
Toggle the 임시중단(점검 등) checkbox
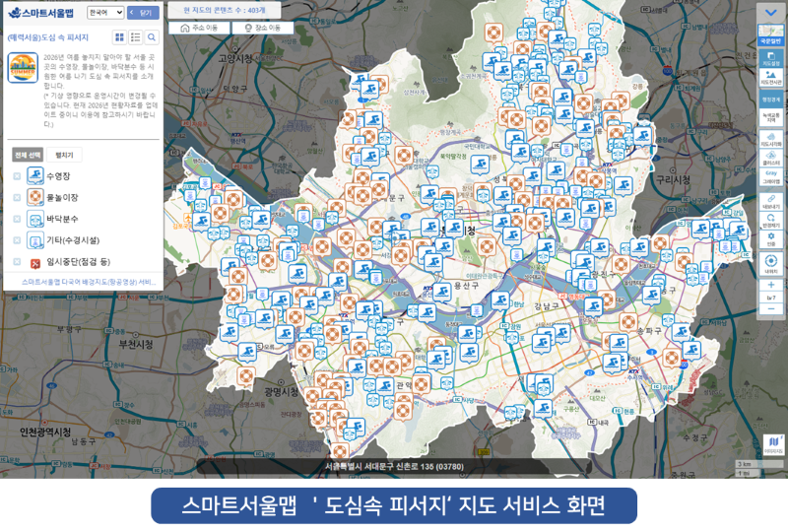[x=17, y=261]
